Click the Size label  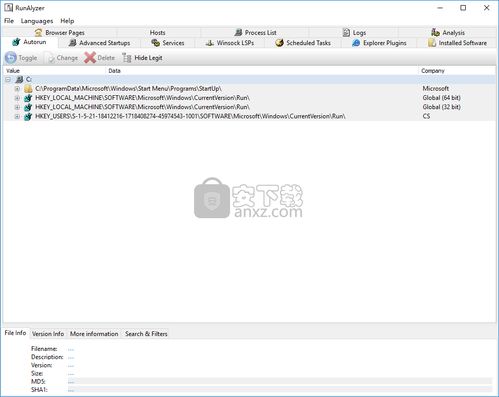[x=37, y=373]
